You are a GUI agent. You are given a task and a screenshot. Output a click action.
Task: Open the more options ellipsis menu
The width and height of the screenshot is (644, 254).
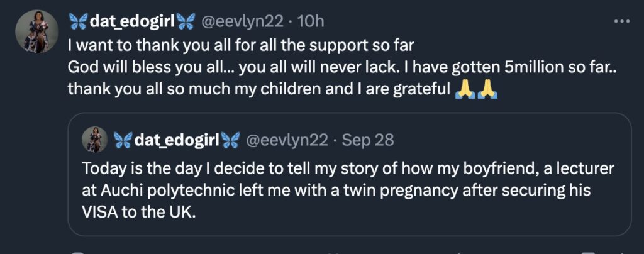click(621, 21)
